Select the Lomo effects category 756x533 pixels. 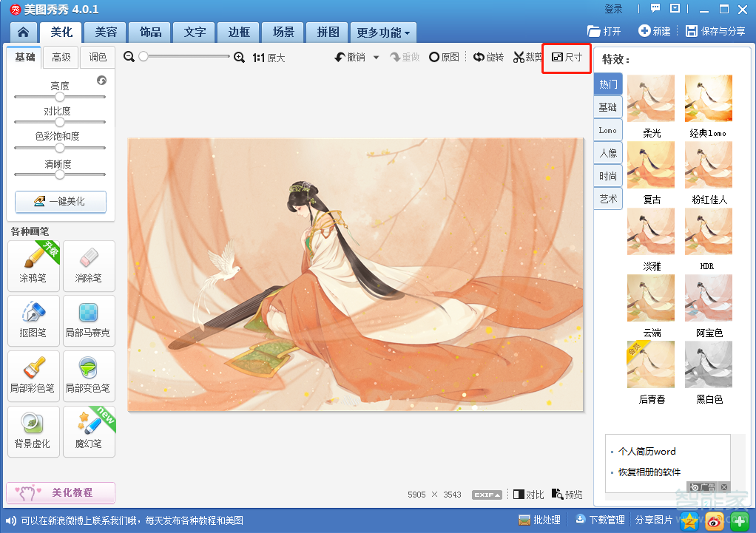(608, 130)
